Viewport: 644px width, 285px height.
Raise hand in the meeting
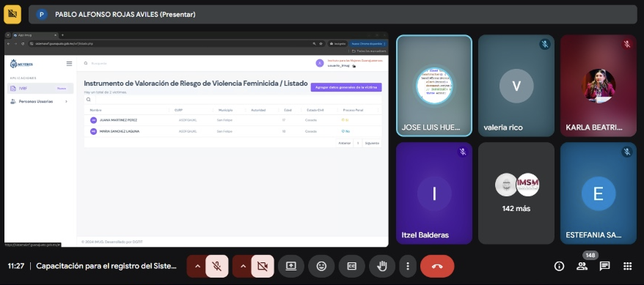point(382,266)
